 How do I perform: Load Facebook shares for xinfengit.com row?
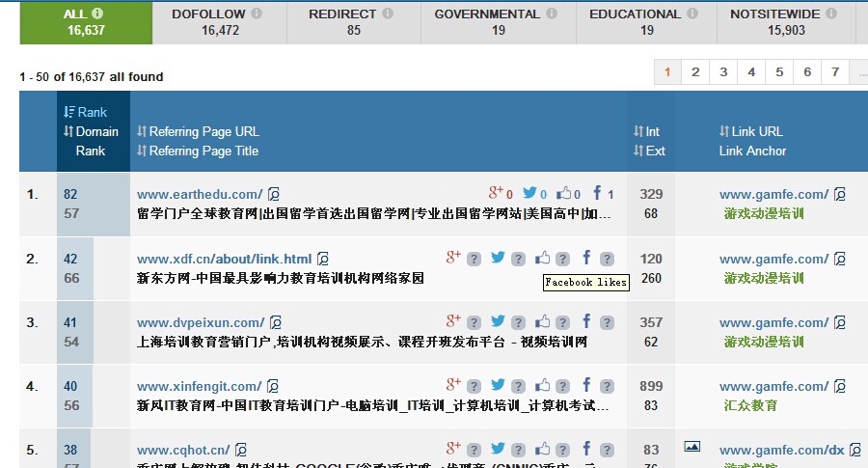[607, 387]
